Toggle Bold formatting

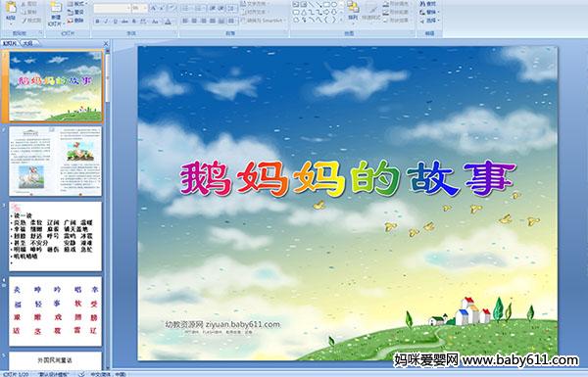click(97, 22)
